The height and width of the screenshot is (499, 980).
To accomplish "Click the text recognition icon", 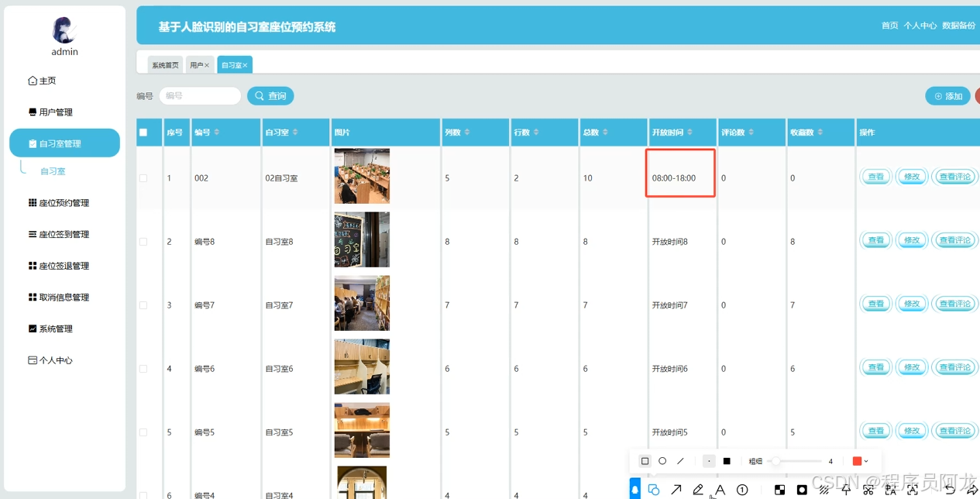I will pos(913,490).
